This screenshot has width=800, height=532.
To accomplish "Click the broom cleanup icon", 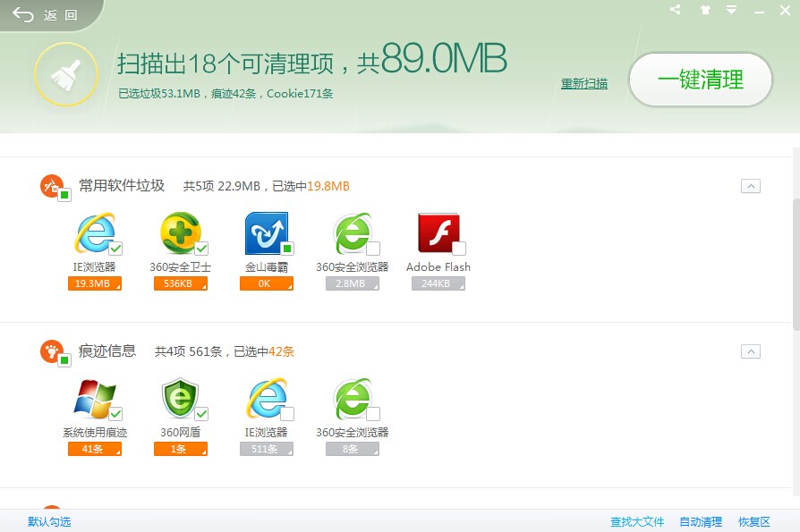I will 66,74.
